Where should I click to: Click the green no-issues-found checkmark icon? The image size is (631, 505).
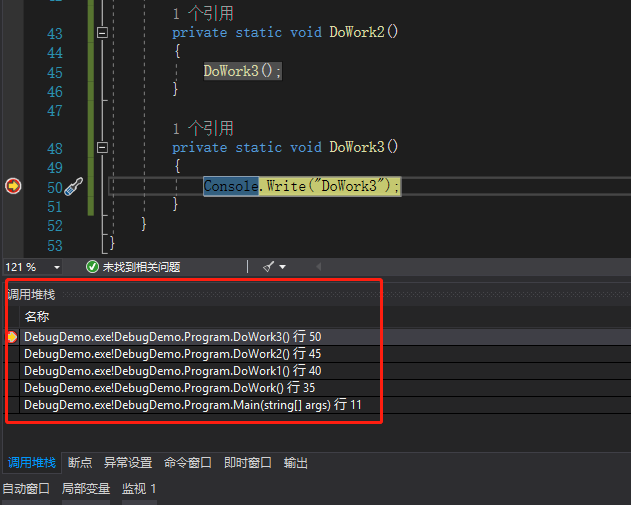(92, 267)
